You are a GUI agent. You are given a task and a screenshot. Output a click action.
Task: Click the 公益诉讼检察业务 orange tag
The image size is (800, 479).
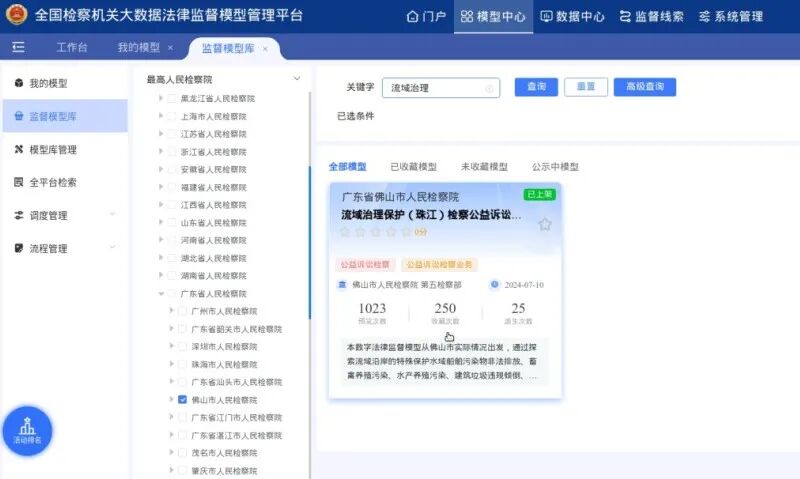(x=439, y=264)
